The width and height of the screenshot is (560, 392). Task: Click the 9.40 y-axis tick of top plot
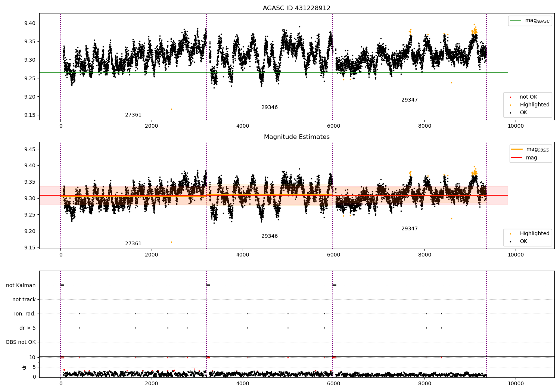point(29,23)
